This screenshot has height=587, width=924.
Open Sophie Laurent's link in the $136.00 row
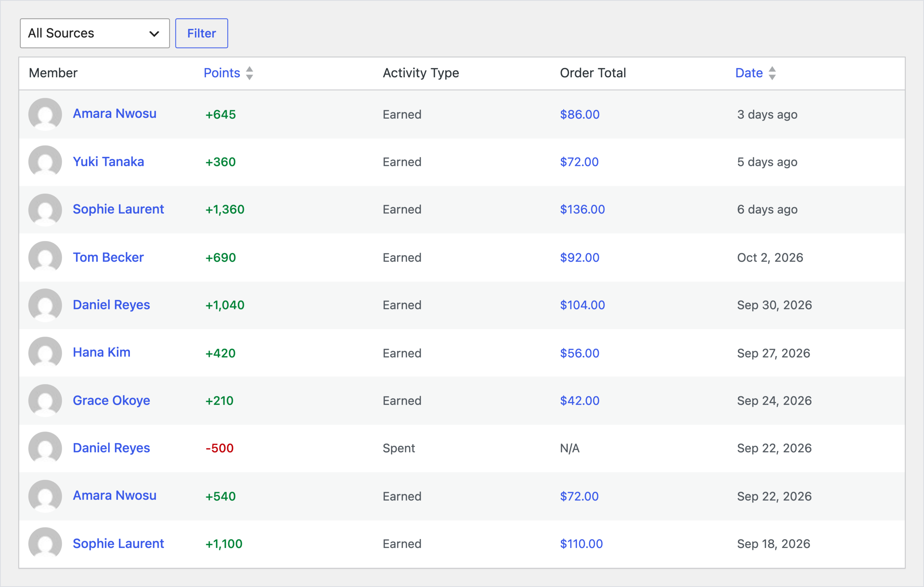(x=118, y=209)
